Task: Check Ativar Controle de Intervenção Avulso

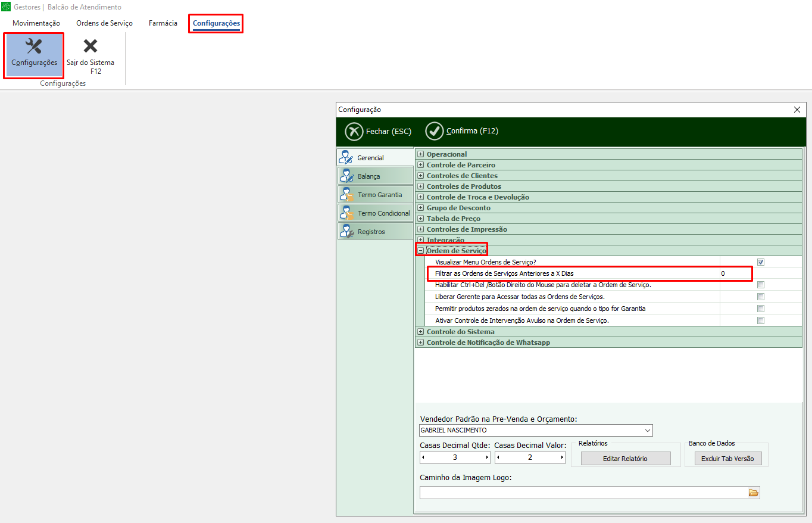Action: [x=761, y=320]
